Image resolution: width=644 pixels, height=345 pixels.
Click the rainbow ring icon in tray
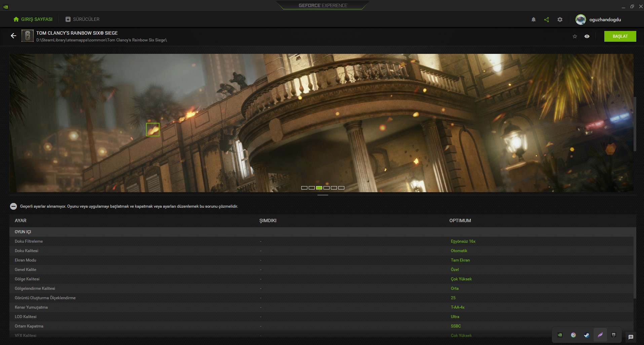click(x=573, y=335)
